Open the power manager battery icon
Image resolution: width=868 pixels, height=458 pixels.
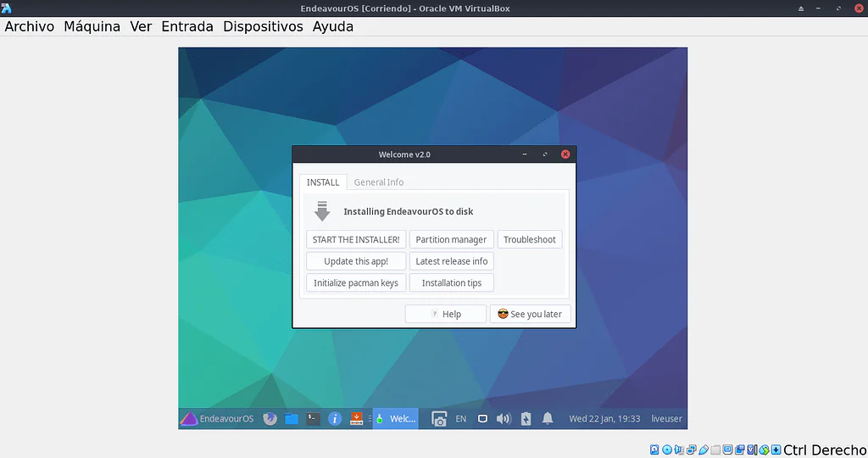(526, 419)
